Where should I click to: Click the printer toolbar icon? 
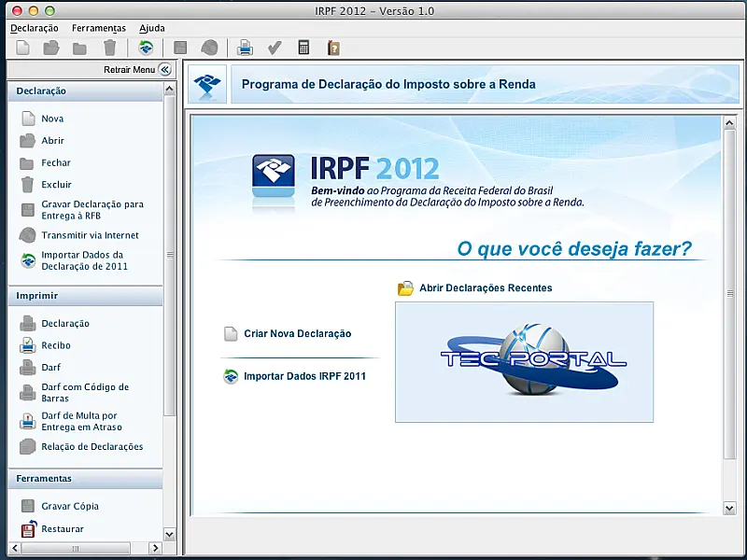click(245, 48)
